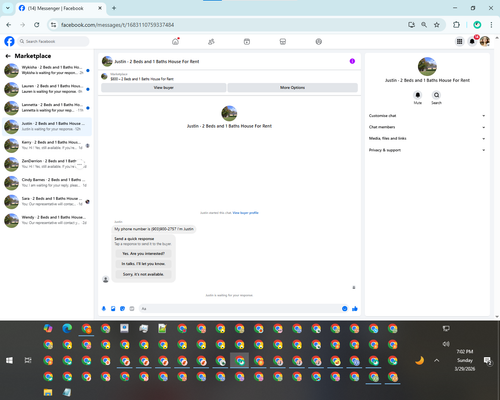Viewport: 500px width, 400px height.
Task: Open the Chrome zoom magnifier icon
Action: 424,25
